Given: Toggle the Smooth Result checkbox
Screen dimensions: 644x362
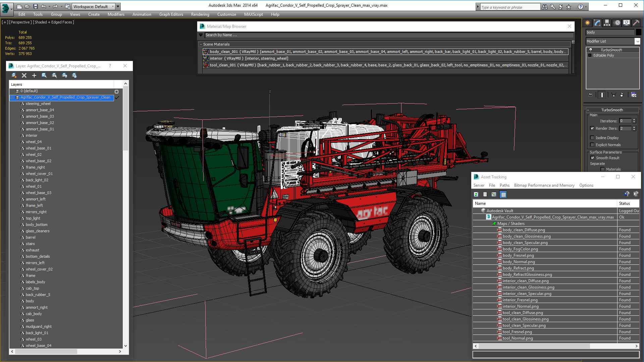Looking at the screenshot, I should click(592, 158).
